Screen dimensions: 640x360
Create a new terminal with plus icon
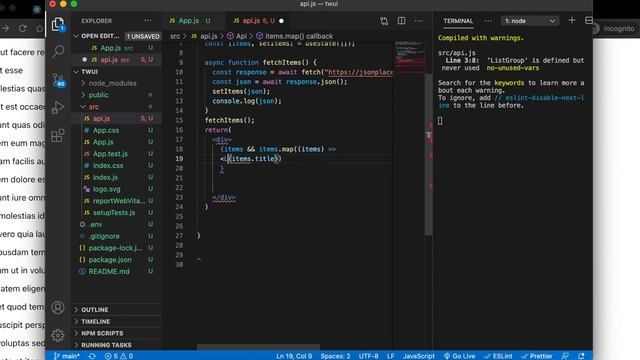point(572,20)
